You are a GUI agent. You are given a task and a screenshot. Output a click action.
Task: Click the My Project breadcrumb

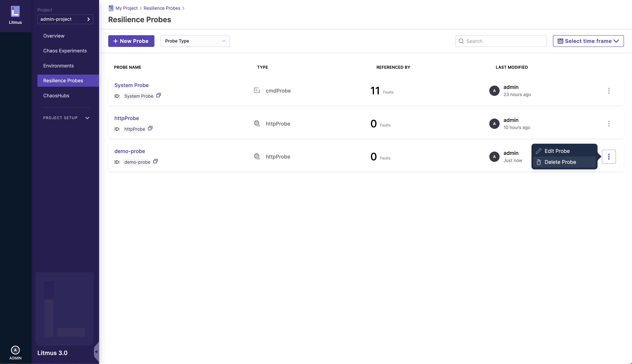[126, 8]
